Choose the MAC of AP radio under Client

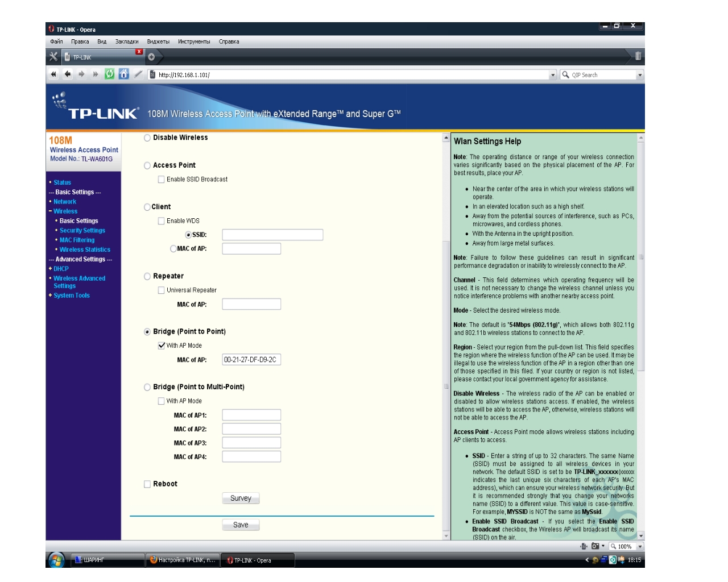pyautogui.click(x=173, y=248)
